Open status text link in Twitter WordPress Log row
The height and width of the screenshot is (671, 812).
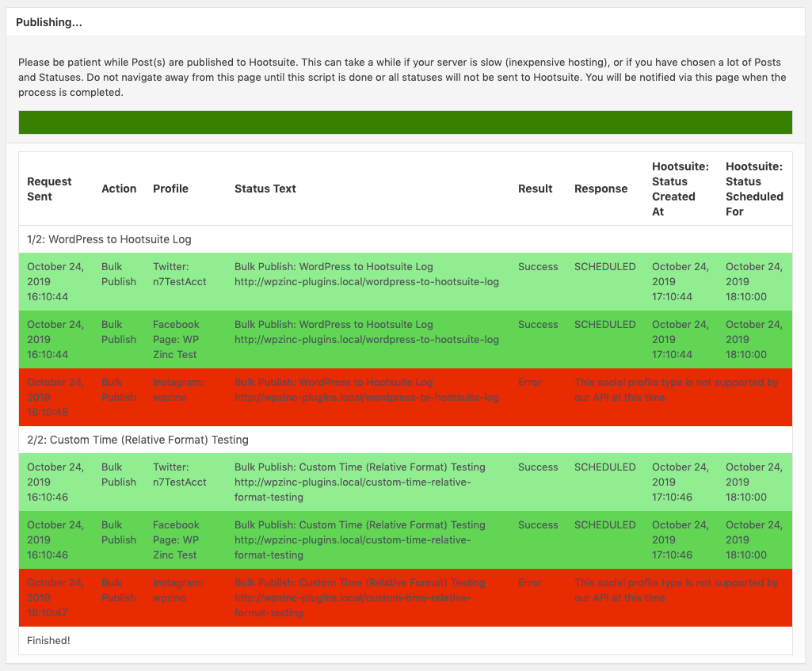pyautogui.click(x=367, y=282)
